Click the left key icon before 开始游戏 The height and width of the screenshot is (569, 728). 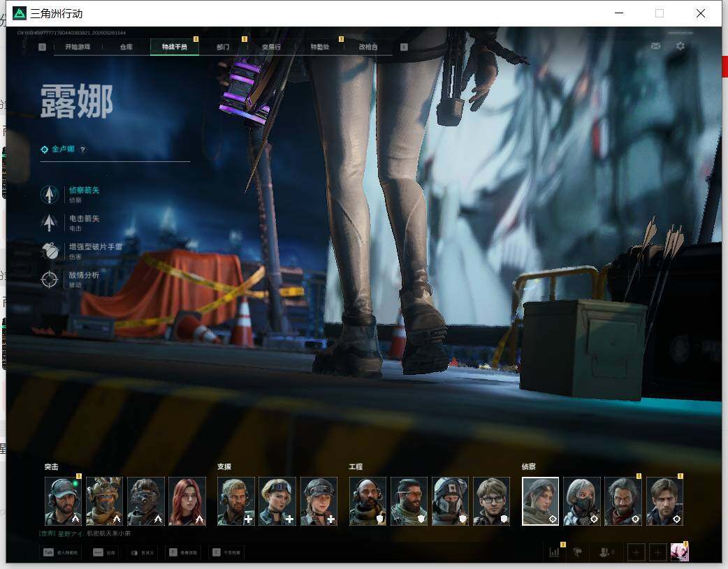42,47
